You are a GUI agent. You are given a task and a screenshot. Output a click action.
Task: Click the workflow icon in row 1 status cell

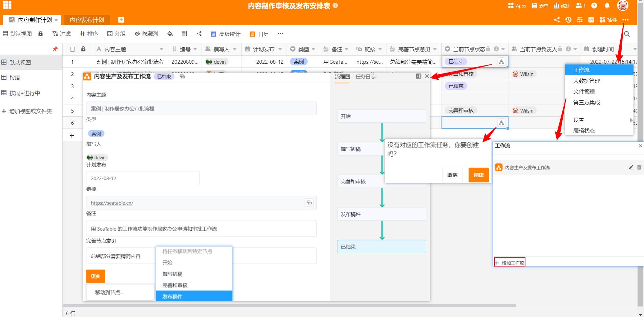coord(501,62)
